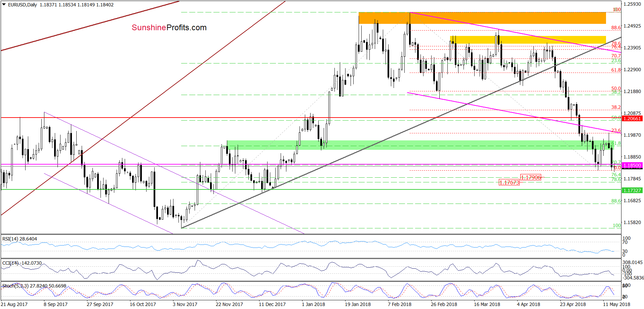Click the 7 Feb 2018 date label
The image size is (644, 309).
400,304
